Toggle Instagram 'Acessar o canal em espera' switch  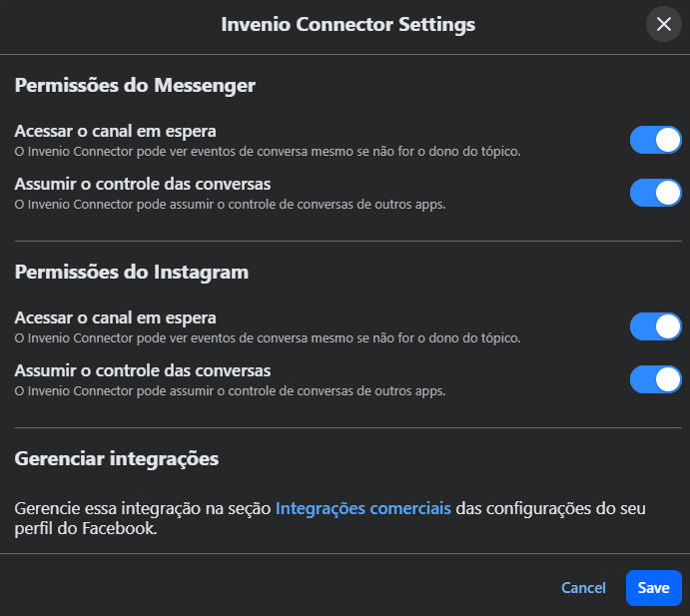tap(656, 326)
